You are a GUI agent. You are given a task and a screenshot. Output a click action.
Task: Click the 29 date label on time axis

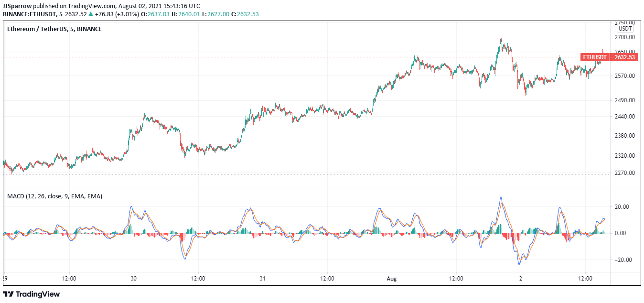point(5,278)
